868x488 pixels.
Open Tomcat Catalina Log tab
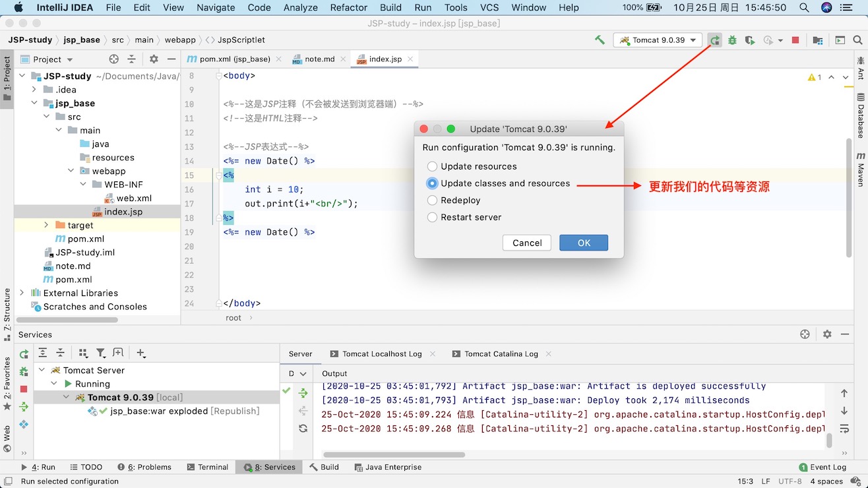[x=501, y=353]
